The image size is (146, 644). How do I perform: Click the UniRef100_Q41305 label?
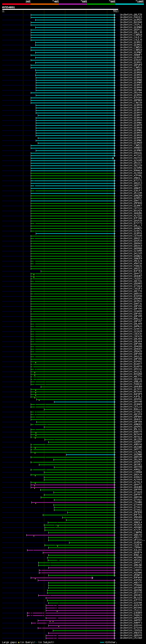131,254
